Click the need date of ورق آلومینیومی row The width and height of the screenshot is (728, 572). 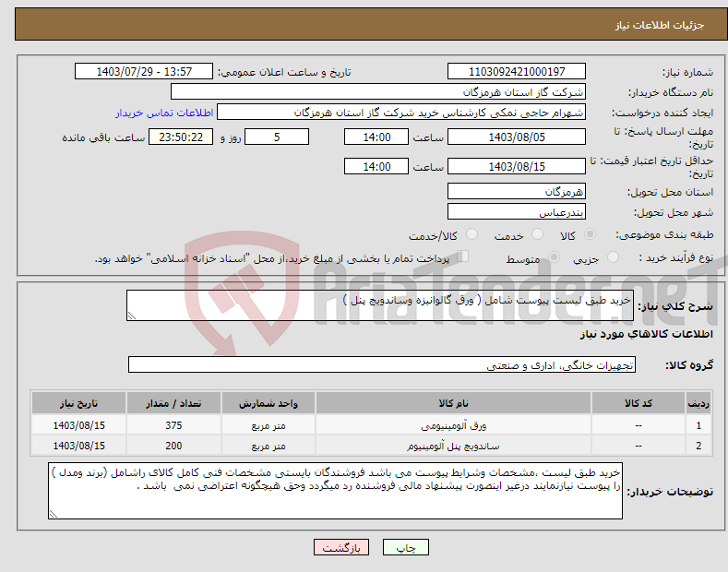(79, 425)
